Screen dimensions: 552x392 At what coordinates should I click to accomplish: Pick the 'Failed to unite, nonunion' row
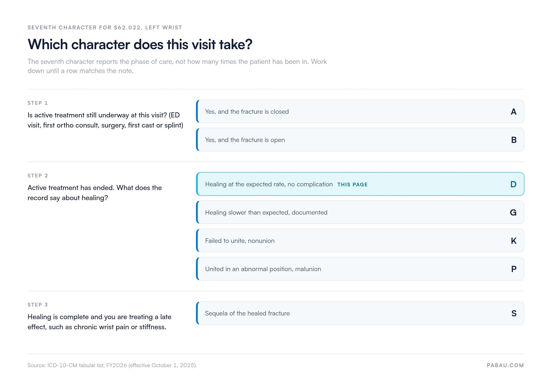tap(360, 241)
